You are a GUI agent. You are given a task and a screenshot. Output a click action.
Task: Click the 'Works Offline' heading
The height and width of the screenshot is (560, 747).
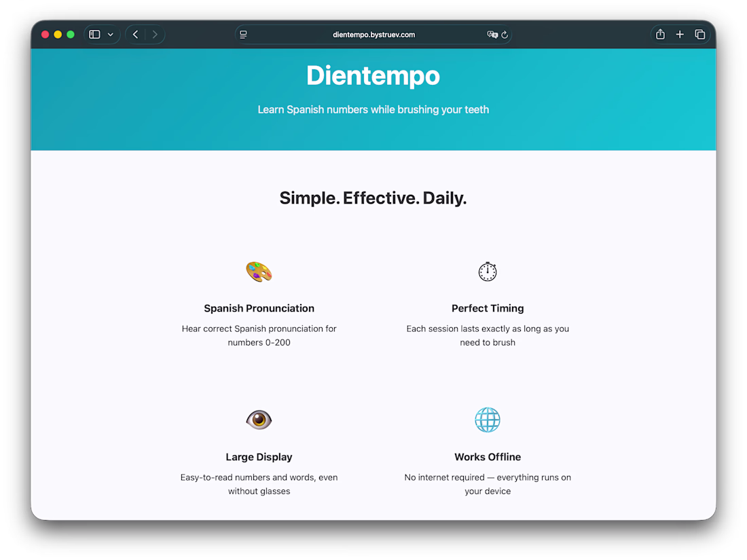(488, 457)
